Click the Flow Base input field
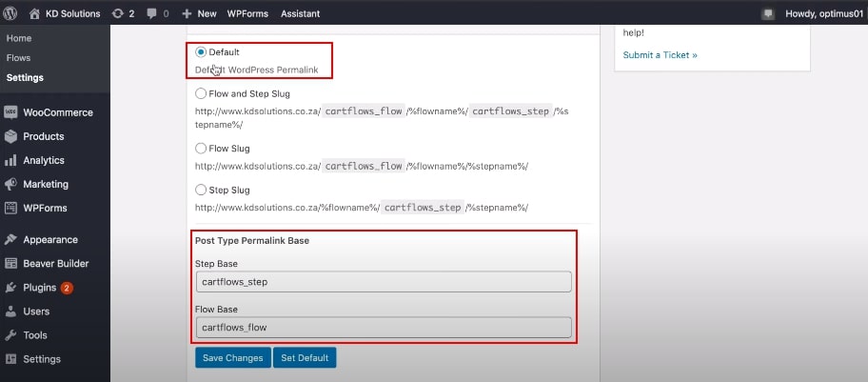 point(384,327)
